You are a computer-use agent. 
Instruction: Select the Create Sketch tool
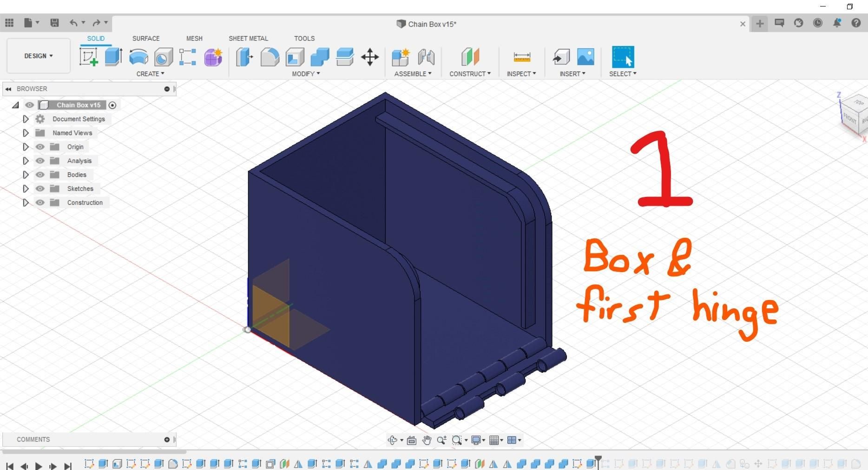click(89, 57)
